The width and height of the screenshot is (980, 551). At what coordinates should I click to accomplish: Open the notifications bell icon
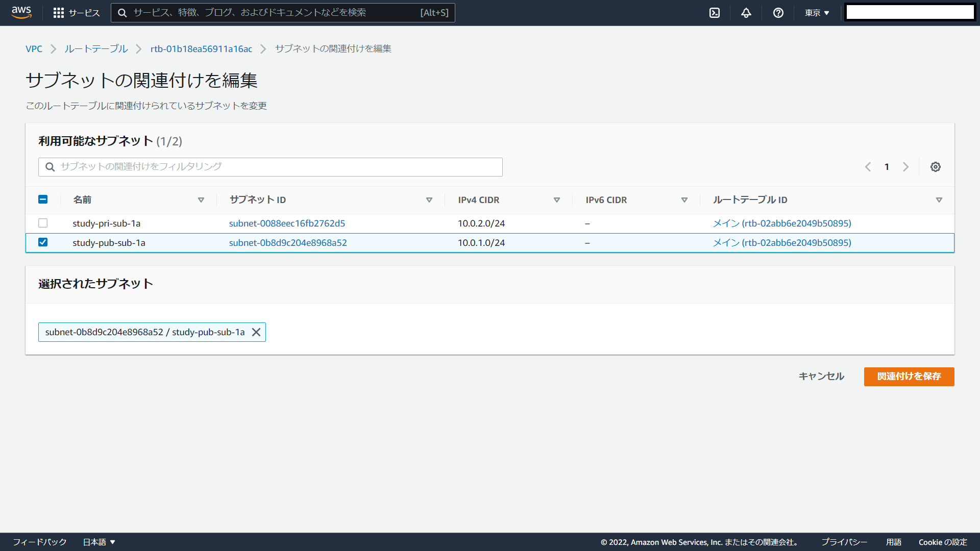[x=746, y=13]
